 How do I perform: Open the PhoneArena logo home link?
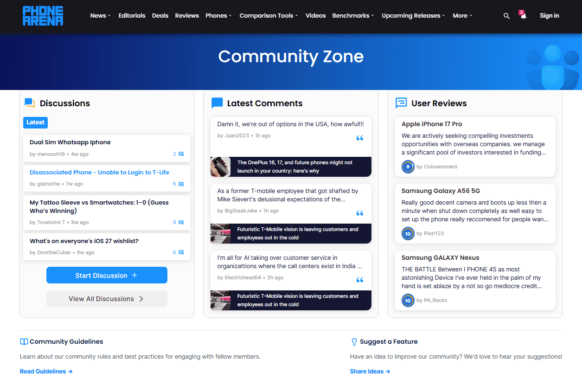point(43,16)
